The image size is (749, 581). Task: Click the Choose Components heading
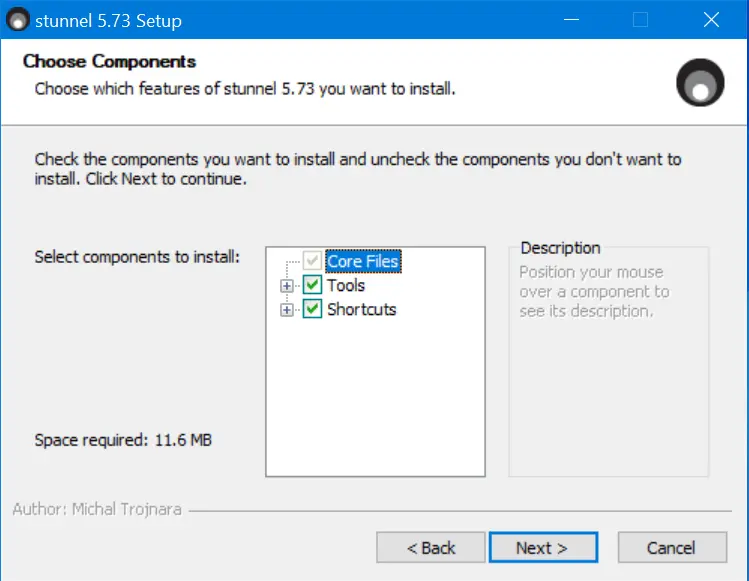[x=109, y=61]
